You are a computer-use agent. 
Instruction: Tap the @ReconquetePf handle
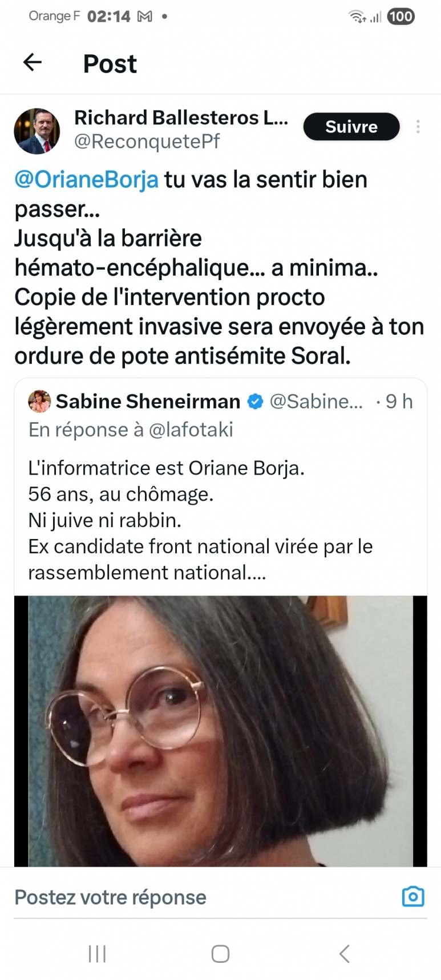pos(147,141)
